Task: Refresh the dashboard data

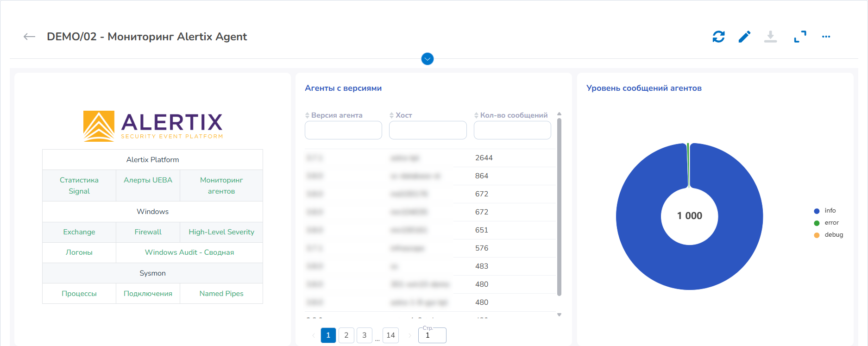Action: [x=718, y=37]
